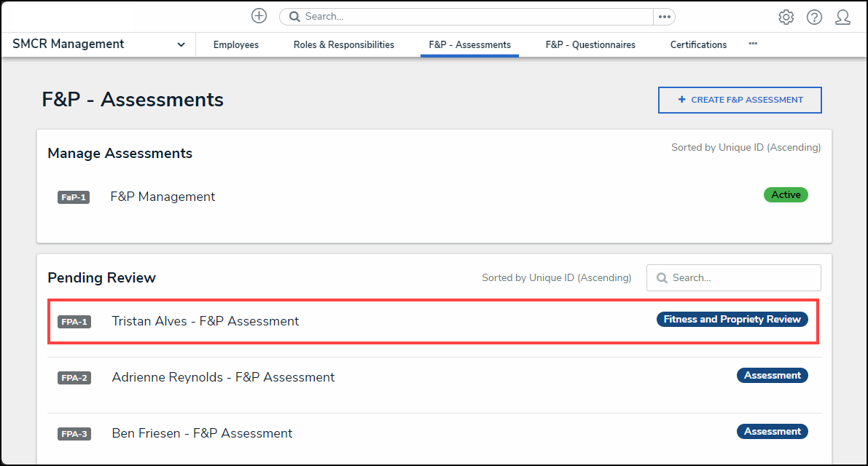Open the quick create plus icon

pyautogui.click(x=259, y=15)
